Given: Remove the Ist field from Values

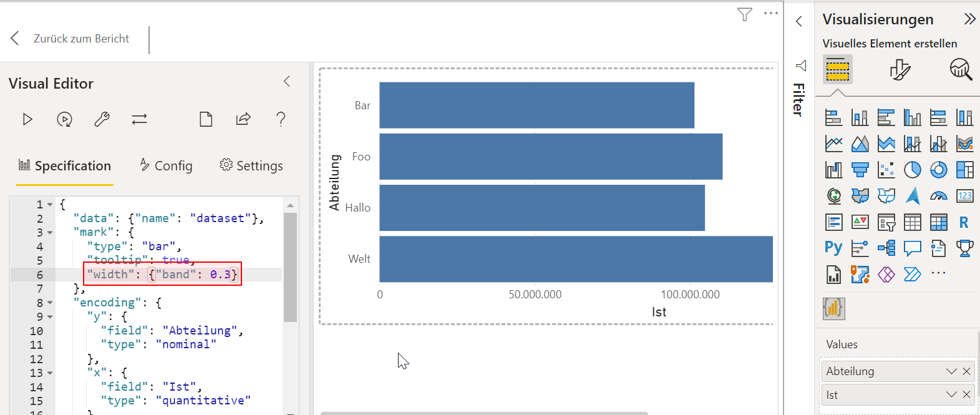Looking at the screenshot, I should tap(966, 394).
